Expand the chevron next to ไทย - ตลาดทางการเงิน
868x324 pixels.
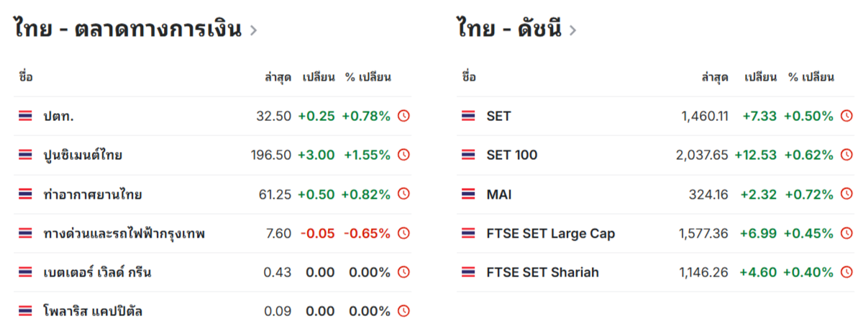pyautogui.click(x=253, y=30)
